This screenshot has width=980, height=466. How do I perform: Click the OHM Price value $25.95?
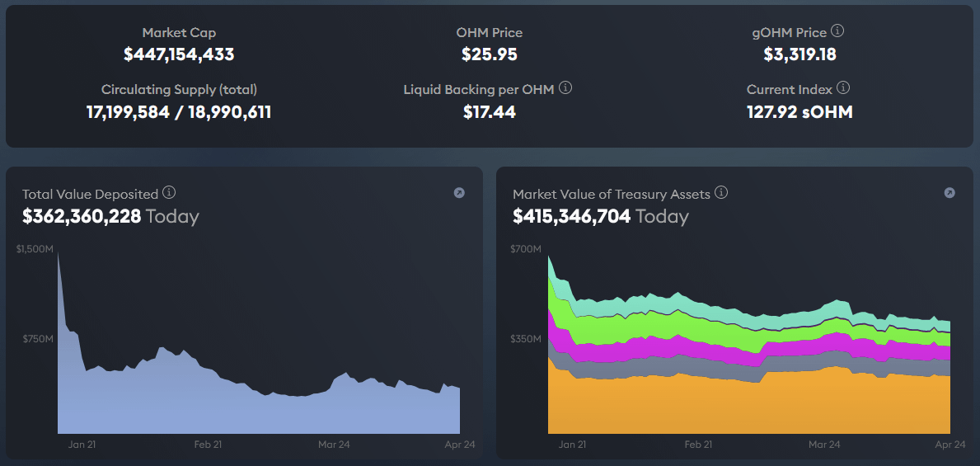[490, 54]
